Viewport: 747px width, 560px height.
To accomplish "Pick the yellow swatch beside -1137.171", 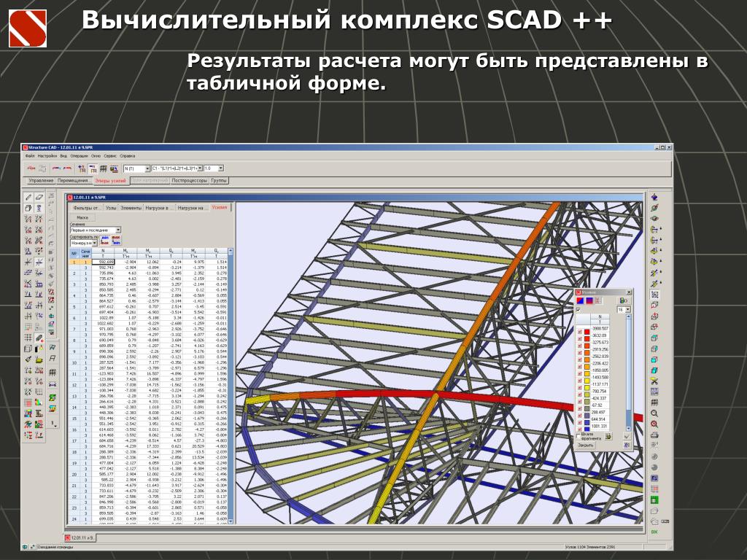I will 587,388.
